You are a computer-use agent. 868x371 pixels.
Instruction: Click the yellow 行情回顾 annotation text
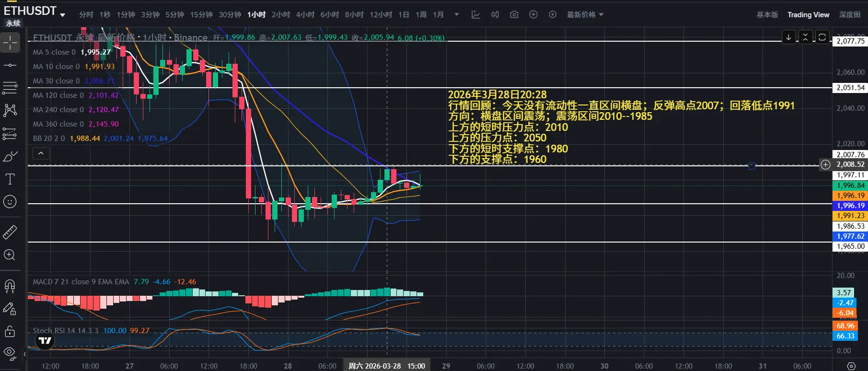(621, 105)
